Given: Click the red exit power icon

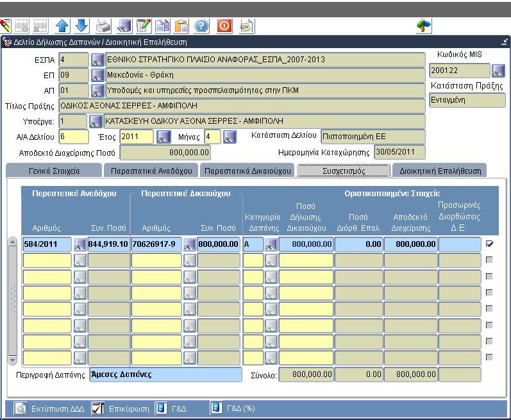Looking at the screenshot, I should (224, 26).
